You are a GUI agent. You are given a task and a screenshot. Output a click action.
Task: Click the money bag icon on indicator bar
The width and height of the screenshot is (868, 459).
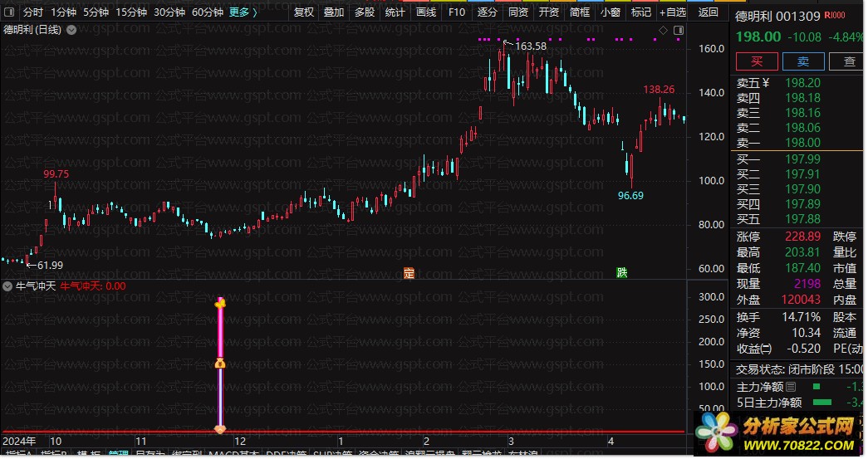tap(220, 364)
